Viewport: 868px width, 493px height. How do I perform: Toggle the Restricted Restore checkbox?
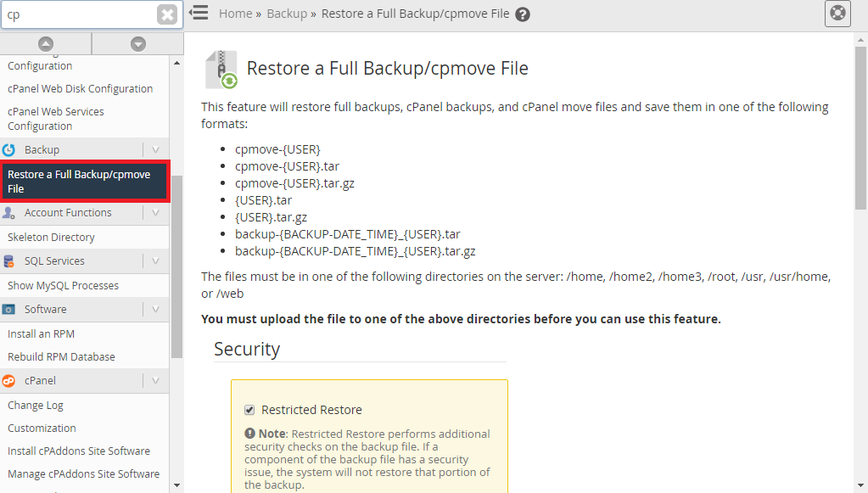tap(249, 410)
